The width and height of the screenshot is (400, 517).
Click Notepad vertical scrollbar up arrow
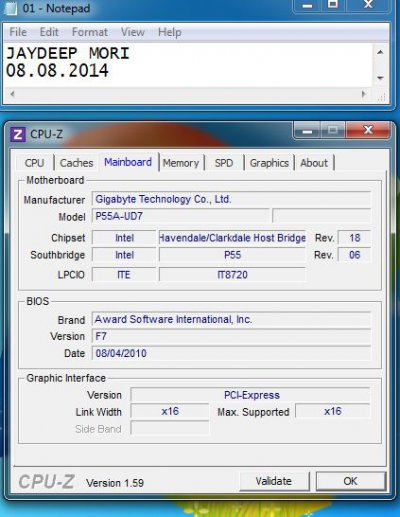point(380,52)
